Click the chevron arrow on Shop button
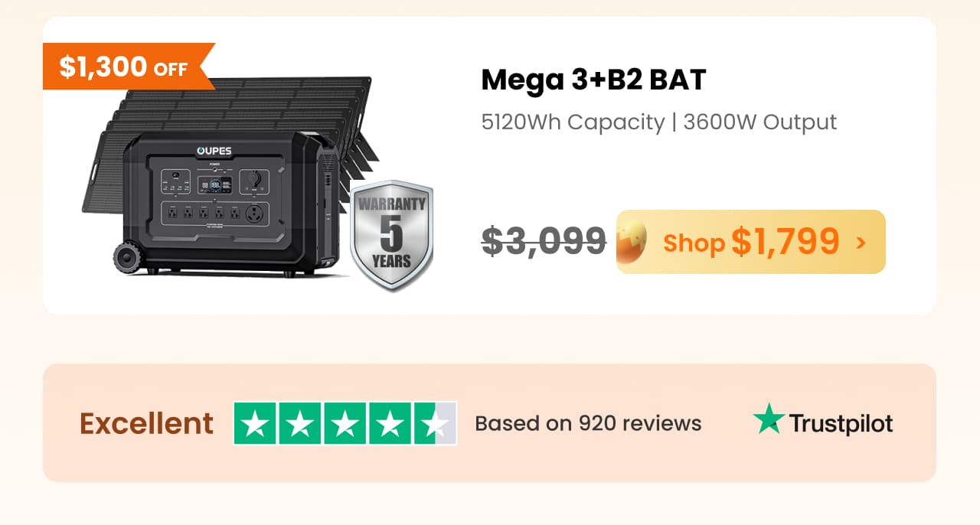Image resolution: width=980 pixels, height=525 pixels. 861,243
